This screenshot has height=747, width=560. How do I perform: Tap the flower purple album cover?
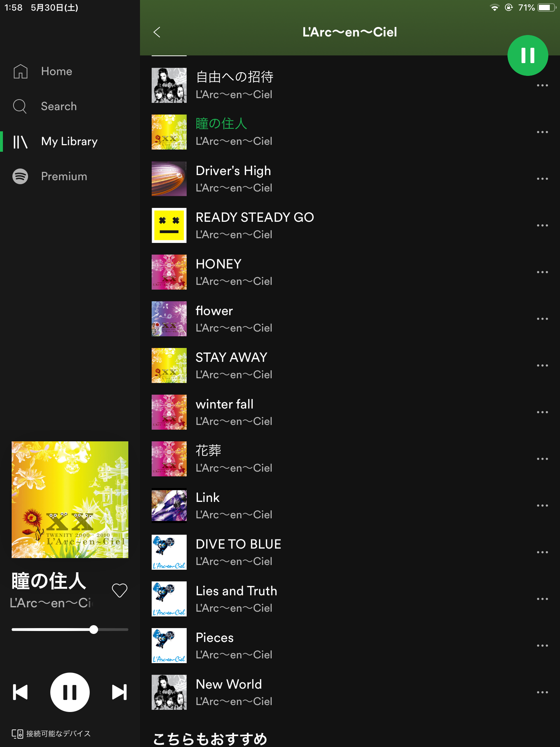pos(169,319)
